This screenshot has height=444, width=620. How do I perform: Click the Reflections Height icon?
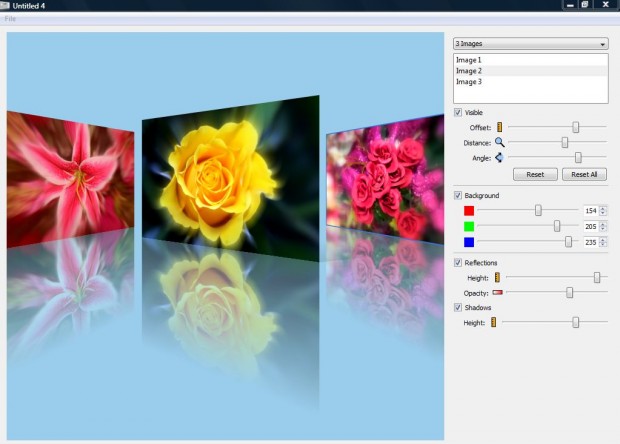[497, 277]
